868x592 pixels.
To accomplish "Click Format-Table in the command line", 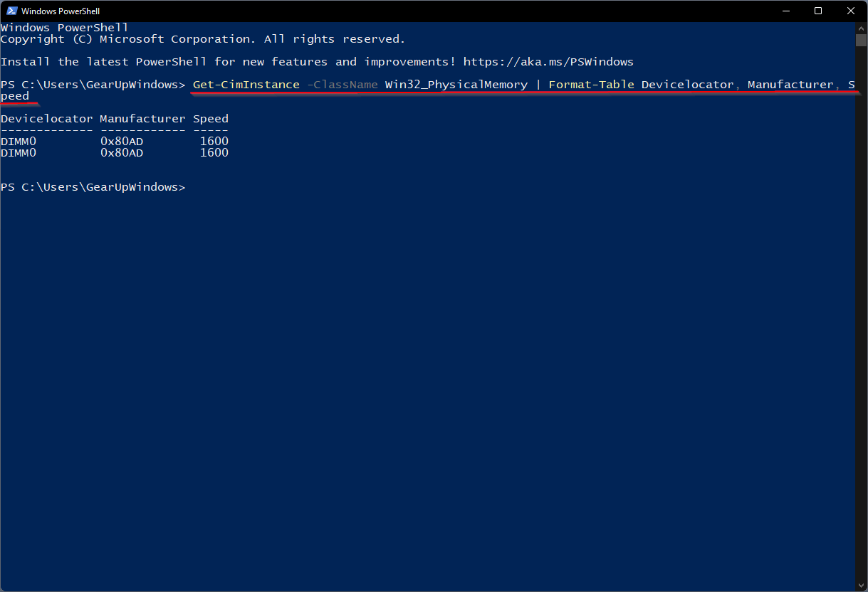I will pos(591,84).
